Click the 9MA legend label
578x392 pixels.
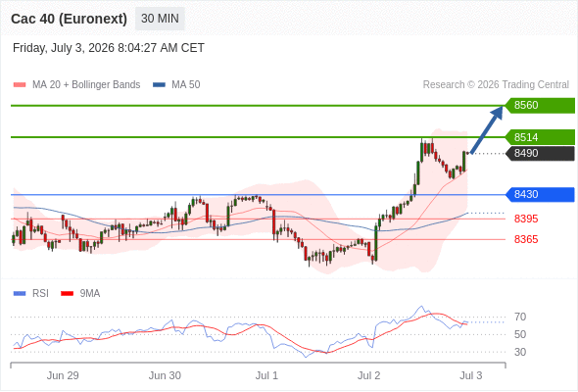(x=90, y=294)
